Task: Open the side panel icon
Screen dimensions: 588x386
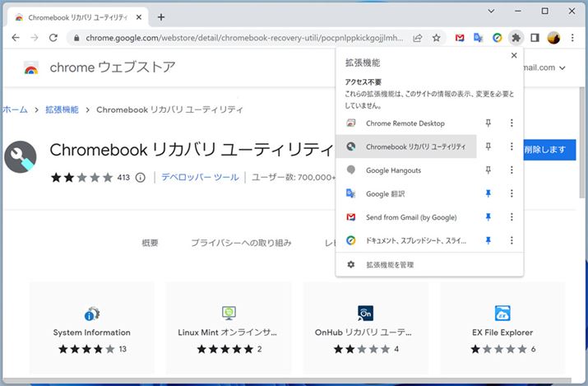Action: click(535, 38)
